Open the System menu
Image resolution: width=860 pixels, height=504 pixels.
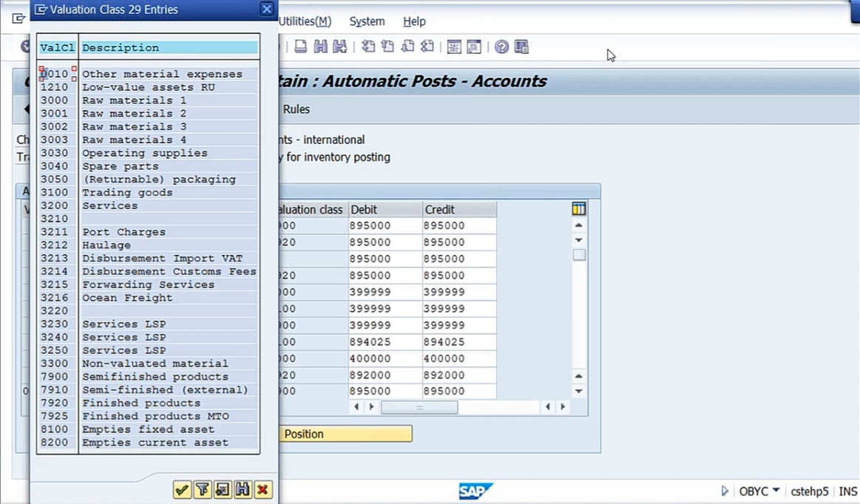(367, 21)
